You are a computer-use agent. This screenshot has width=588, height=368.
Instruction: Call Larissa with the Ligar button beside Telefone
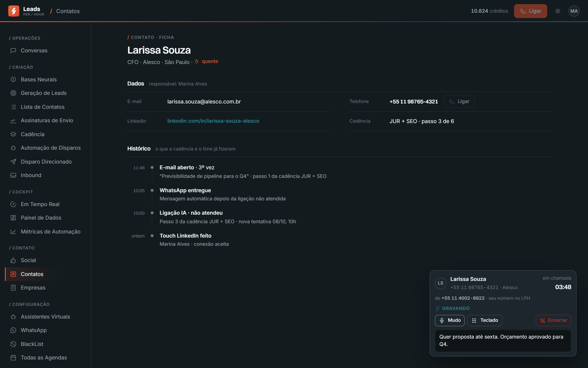459,101
